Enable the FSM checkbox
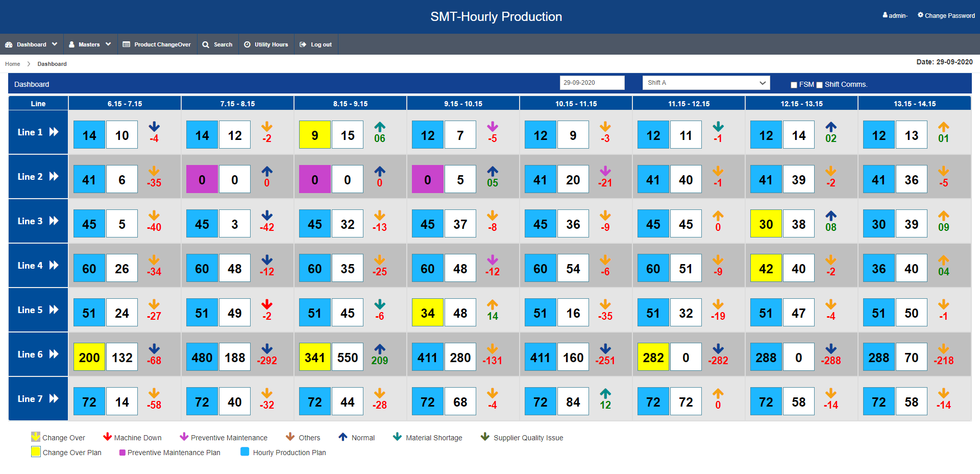The image size is (980, 474). 794,85
